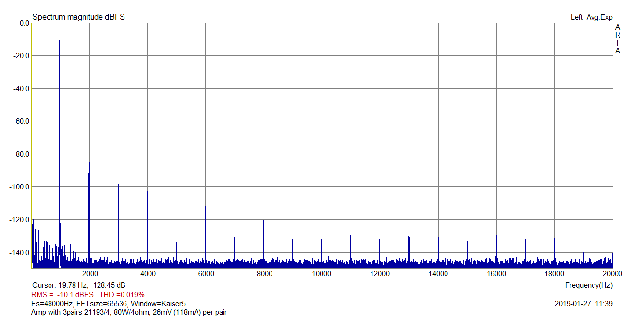
Task: Click the 'Avg:Exp' averaging label
Action: point(600,17)
